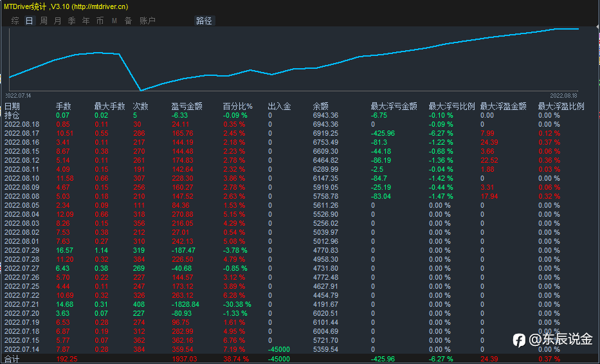Open the 备 notes tab
Screen dimensions: 600x364
[129, 21]
